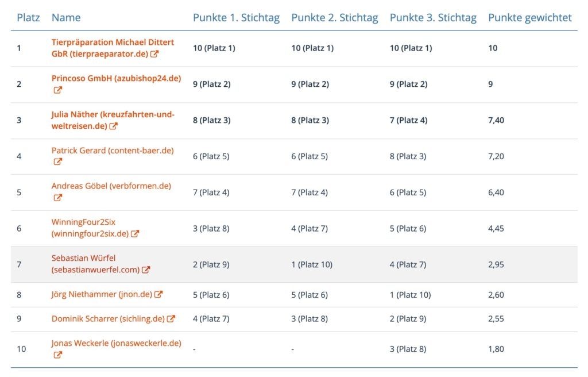
Task: Click the Punkte 1. Stichtag header
Action: coord(236,18)
